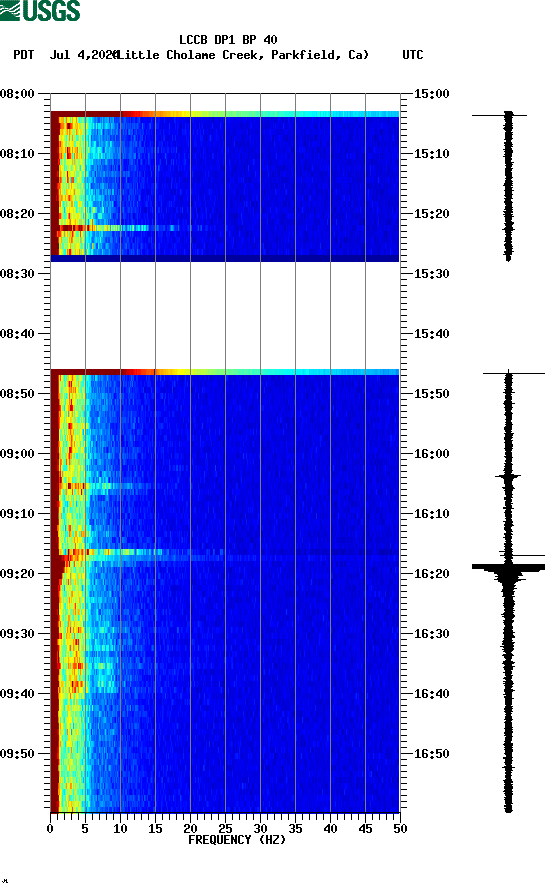This screenshot has height=892, width=552.
Task: Click the 08:10 PDT time label
Action: click(18, 154)
